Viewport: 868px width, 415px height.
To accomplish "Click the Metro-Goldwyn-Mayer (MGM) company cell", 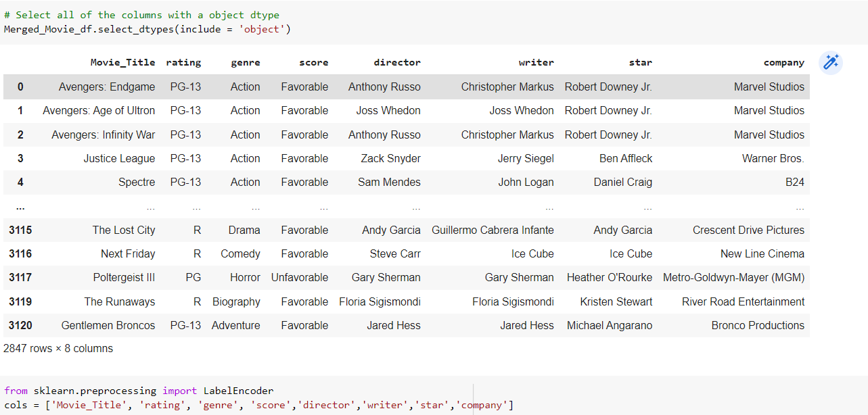I will (734, 277).
